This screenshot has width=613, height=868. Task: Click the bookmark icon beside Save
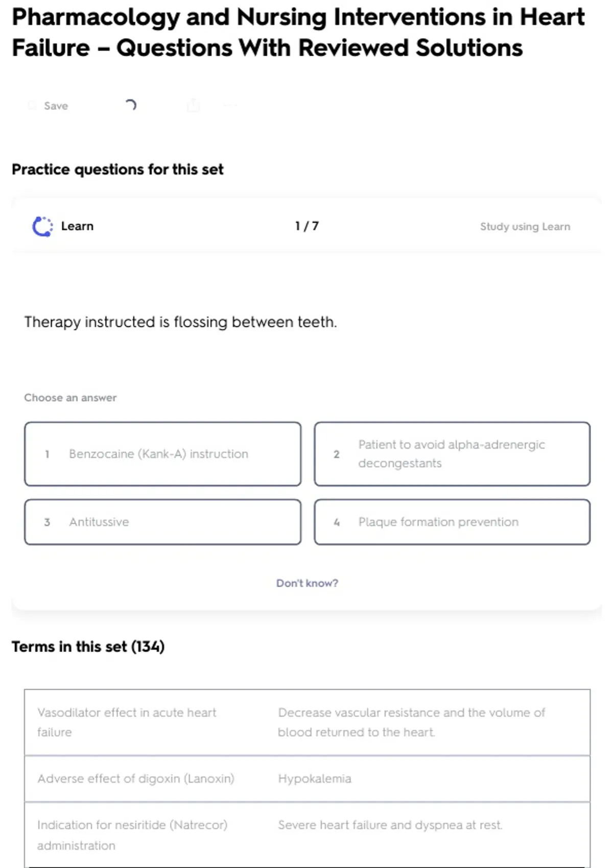[x=32, y=106]
